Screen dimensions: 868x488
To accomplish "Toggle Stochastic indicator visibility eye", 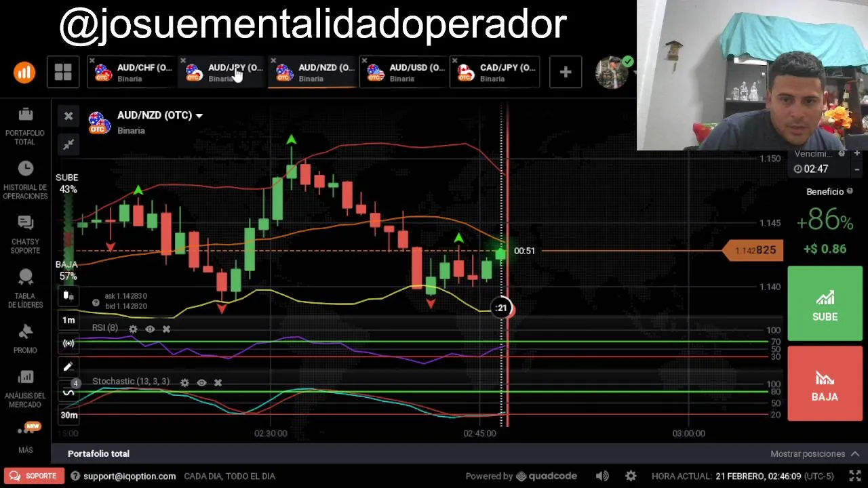I will [201, 382].
